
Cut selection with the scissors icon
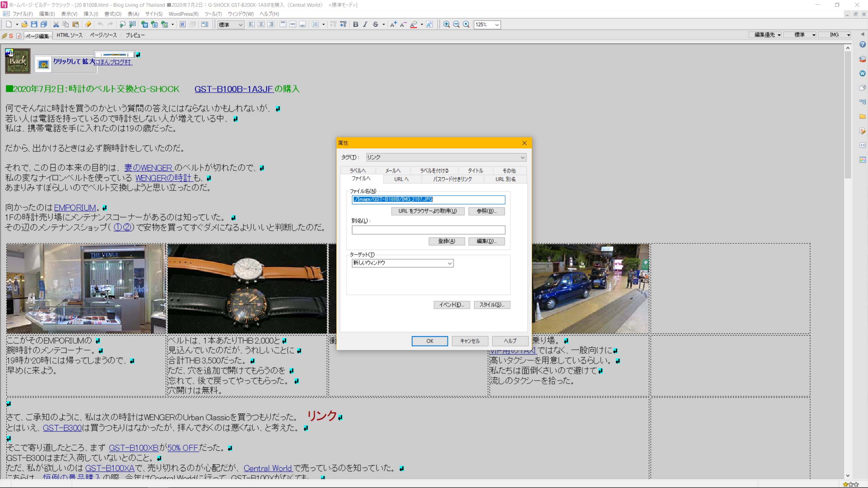coord(56,24)
